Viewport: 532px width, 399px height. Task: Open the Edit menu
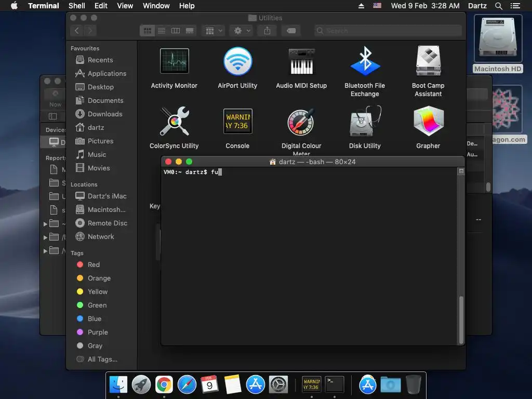[101, 6]
